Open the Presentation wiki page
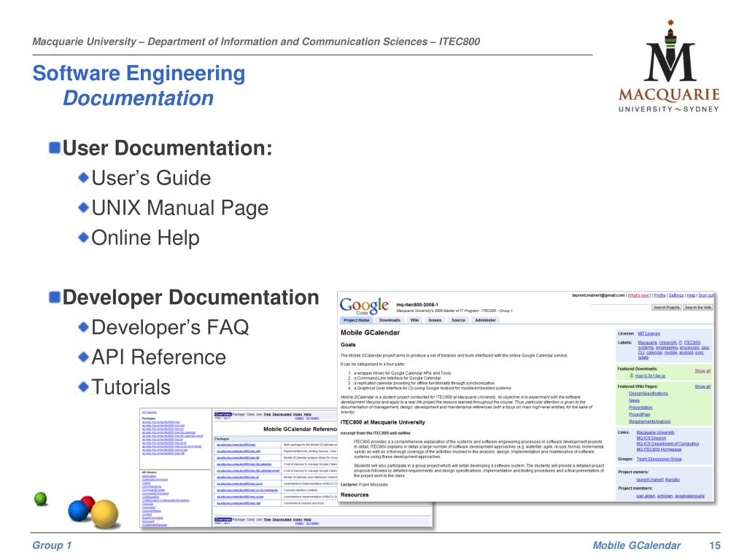The image size is (747, 560). tap(640, 408)
